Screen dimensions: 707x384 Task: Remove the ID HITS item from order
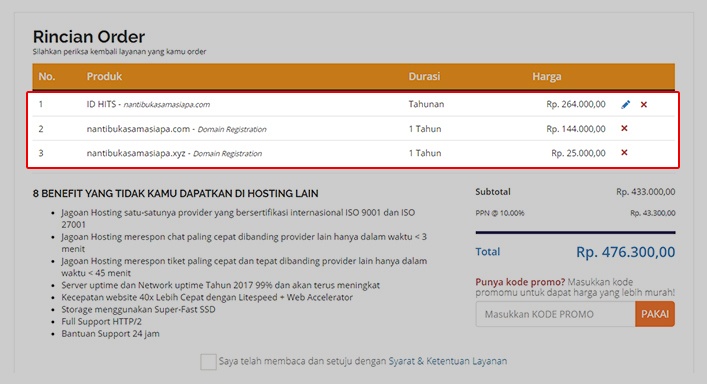click(644, 105)
